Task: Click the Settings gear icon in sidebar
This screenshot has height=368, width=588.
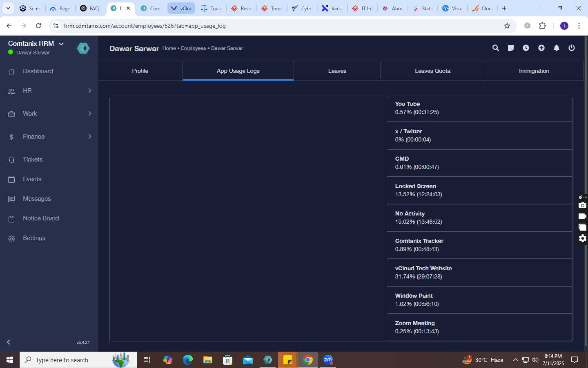Action: (11, 238)
